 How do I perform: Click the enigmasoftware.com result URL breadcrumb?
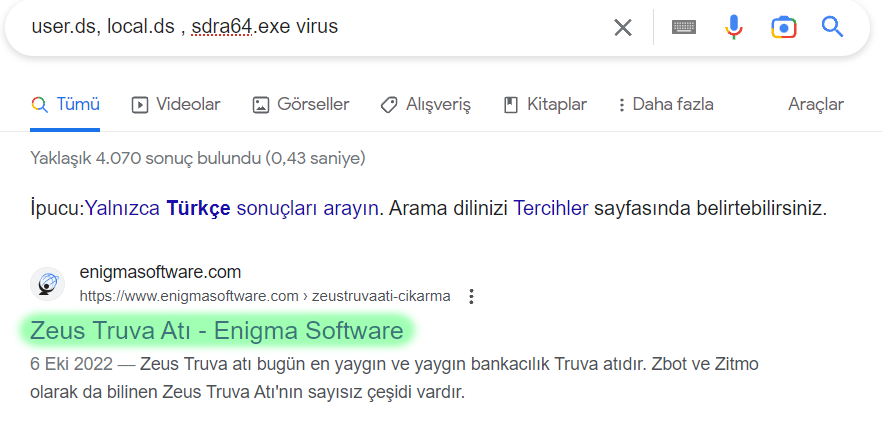pos(264,296)
